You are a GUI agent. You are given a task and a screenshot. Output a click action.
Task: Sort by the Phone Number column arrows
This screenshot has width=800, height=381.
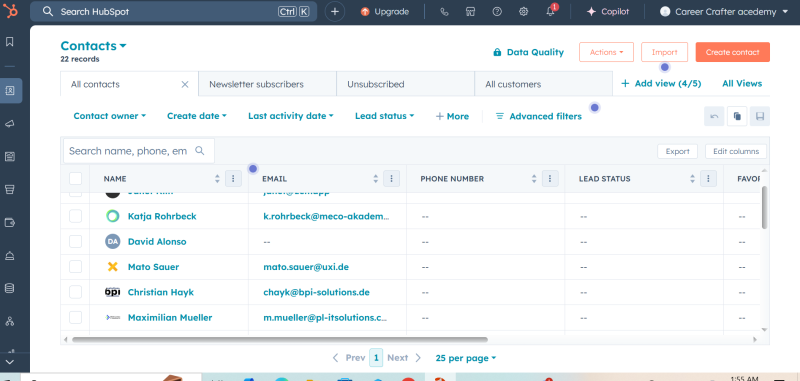pyautogui.click(x=534, y=179)
